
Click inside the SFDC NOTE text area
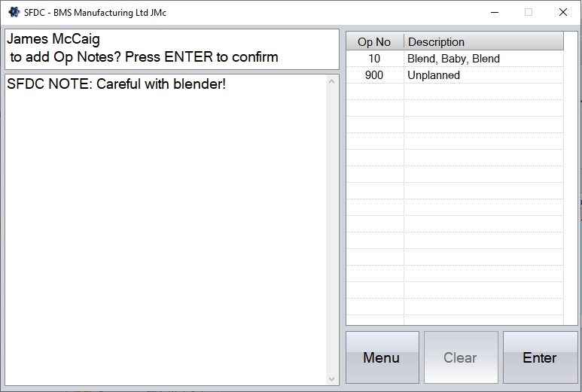tap(166, 226)
